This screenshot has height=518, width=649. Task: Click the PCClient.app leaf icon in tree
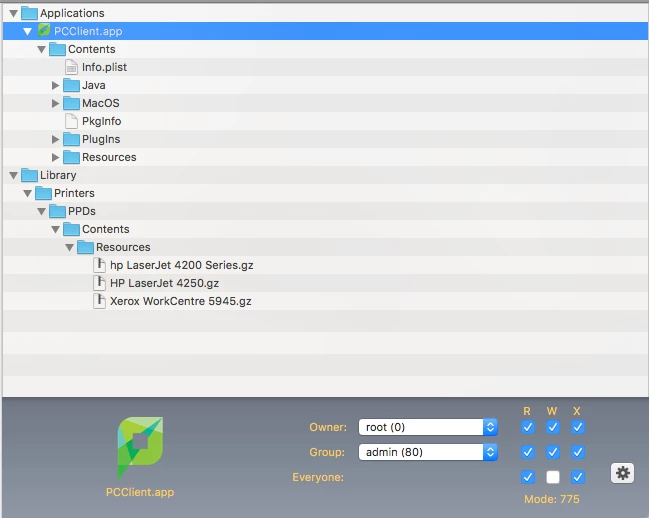pos(44,31)
